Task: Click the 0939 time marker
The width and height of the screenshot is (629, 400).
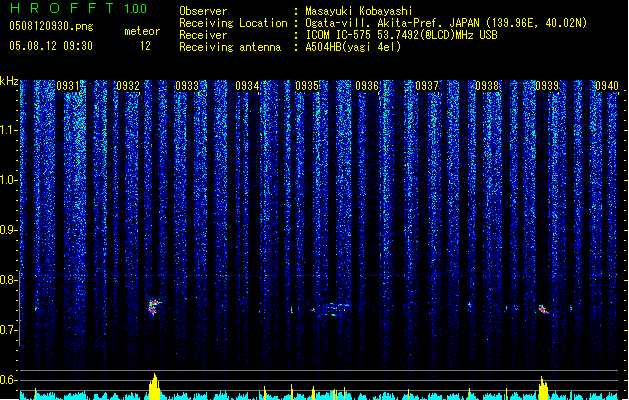Action: point(547,86)
